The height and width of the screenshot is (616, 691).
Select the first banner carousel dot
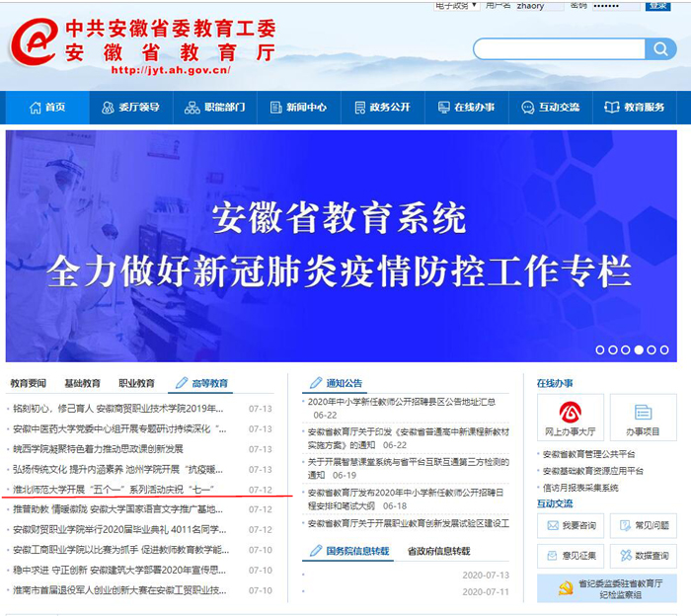coord(600,349)
